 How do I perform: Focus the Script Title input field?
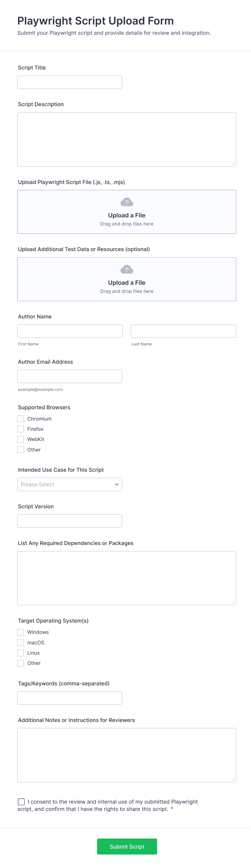tap(70, 82)
